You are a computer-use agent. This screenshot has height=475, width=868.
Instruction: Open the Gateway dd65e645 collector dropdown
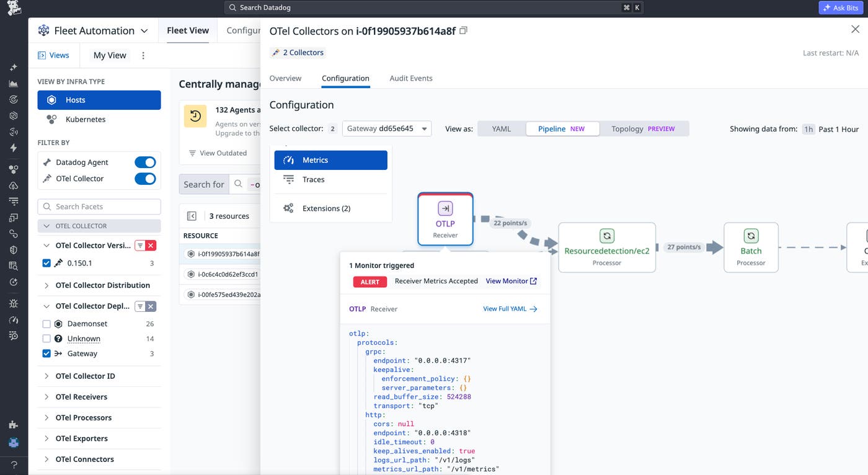tap(387, 128)
